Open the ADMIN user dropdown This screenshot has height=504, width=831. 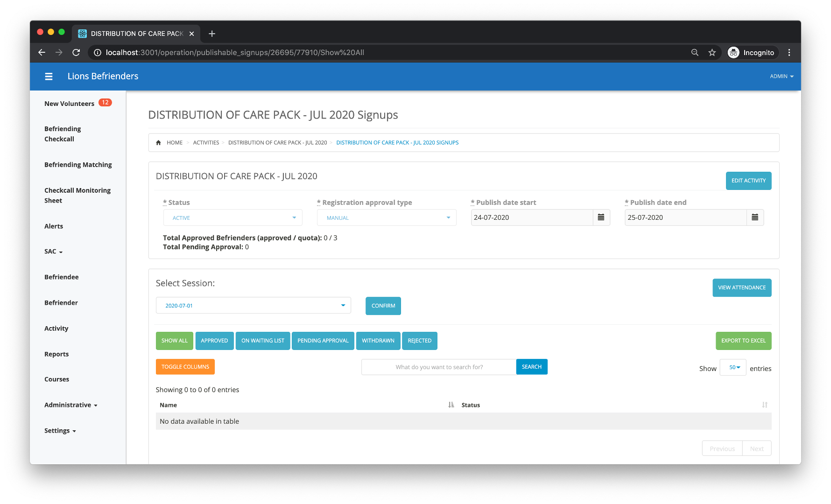782,77
